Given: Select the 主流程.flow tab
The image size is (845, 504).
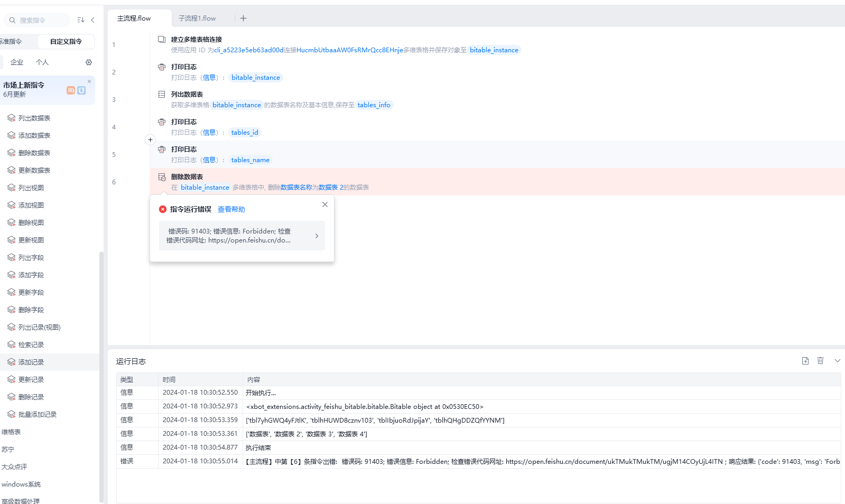Looking at the screenshot, I should tap(134, 18).
